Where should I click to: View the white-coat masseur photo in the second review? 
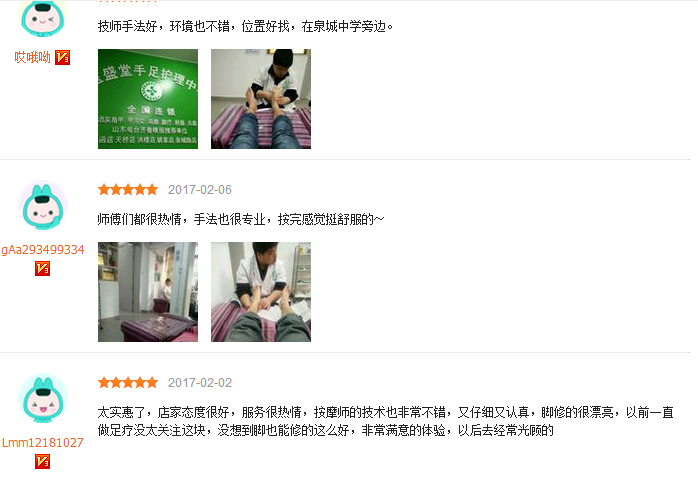pyautogui.click(x=261, y=292)
